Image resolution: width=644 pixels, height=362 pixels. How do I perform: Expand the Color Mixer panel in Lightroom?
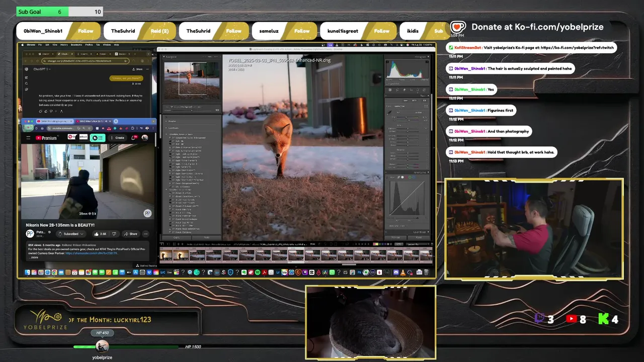tap(428, 232)
